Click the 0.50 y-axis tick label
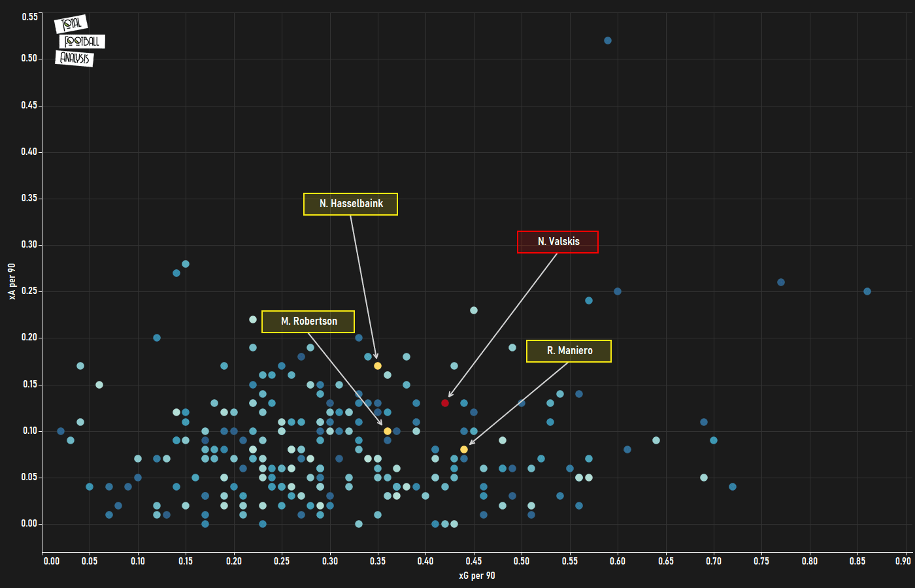 click(29, 58)
